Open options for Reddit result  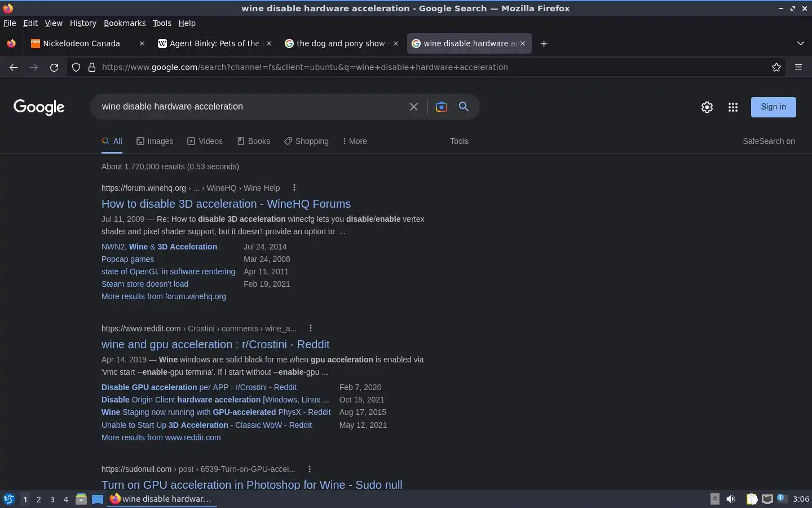click(x=310, y=329)
